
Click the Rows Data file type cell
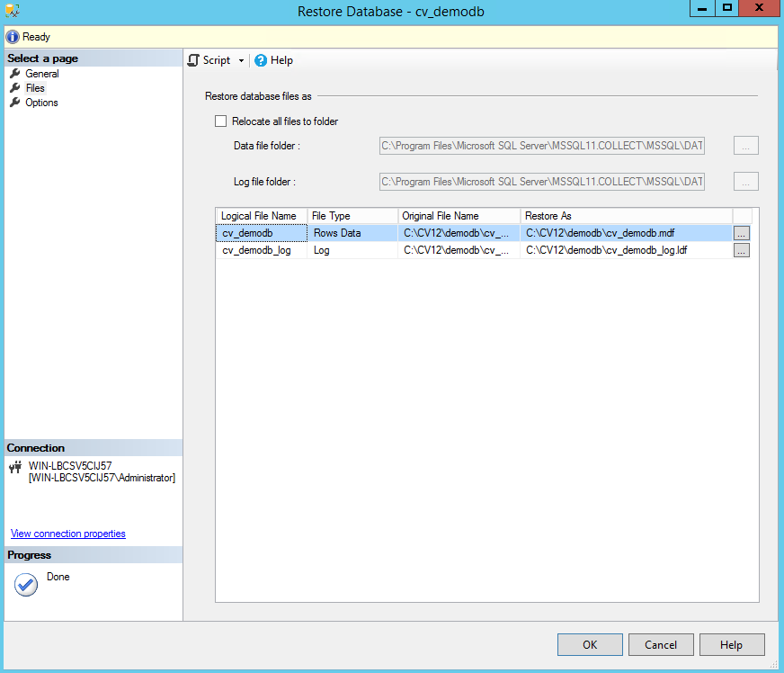coord(352,233)
